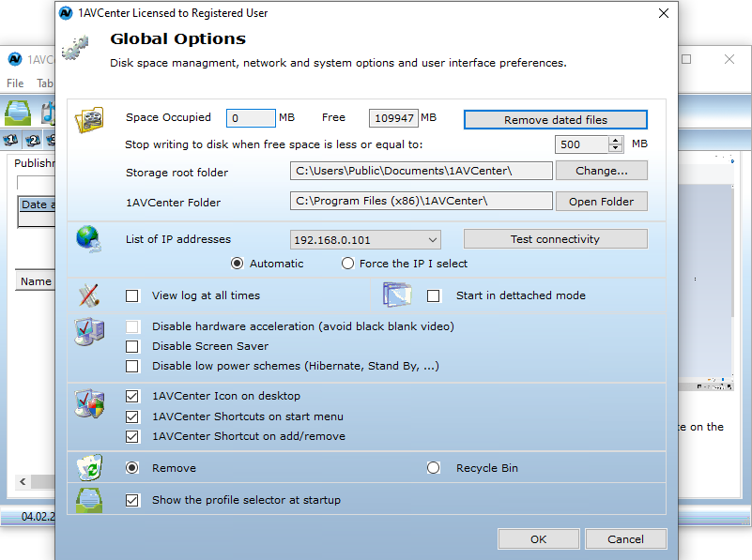The height and width of the screenshot is (560, 752).
Task: Click the 500 MB free space limit field
Action: tap(582, 144)
